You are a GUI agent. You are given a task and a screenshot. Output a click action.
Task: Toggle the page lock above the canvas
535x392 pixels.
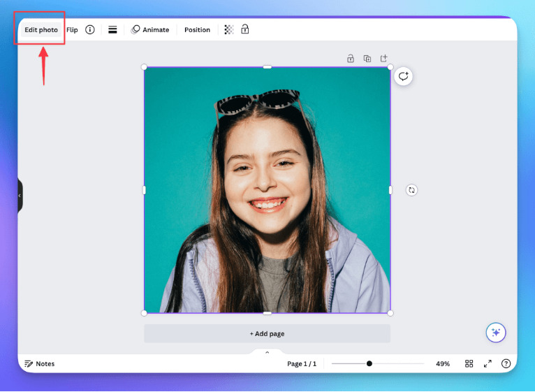(351, 59)
